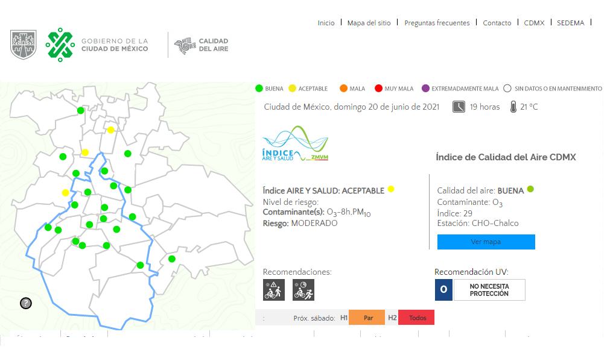Click the 'Recomendación UV:' heading
Screen dimensions: 613x364
pyautogui.click(x=471, y=272)
